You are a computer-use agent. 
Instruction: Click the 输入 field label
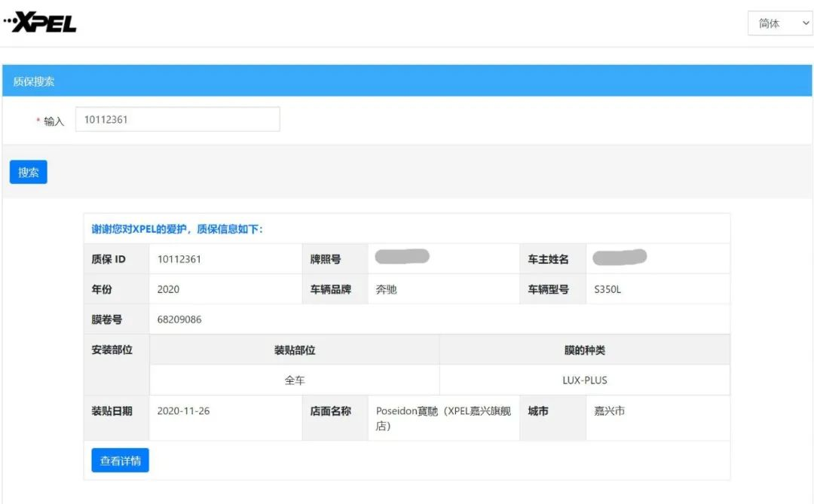coord(54,121)
